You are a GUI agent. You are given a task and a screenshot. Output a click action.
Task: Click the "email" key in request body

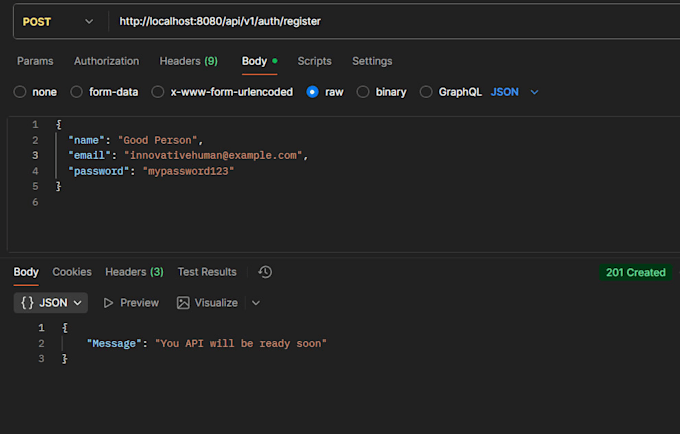pyautogui.click(x=89, y=155)
